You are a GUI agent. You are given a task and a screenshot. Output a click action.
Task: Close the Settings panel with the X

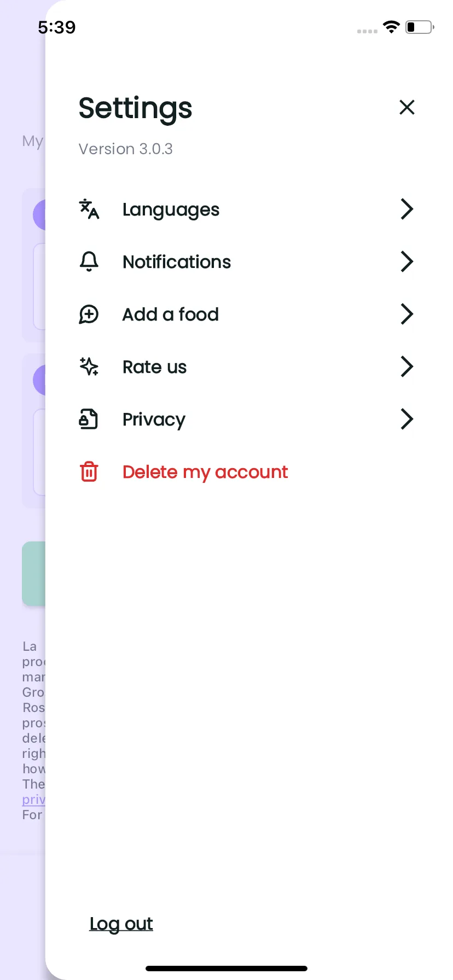(x=407, y=107)
